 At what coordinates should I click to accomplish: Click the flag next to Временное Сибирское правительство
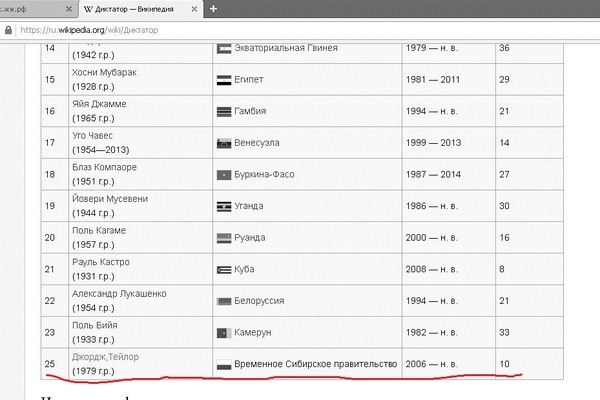pyautogui.click(x=224, y=364)
